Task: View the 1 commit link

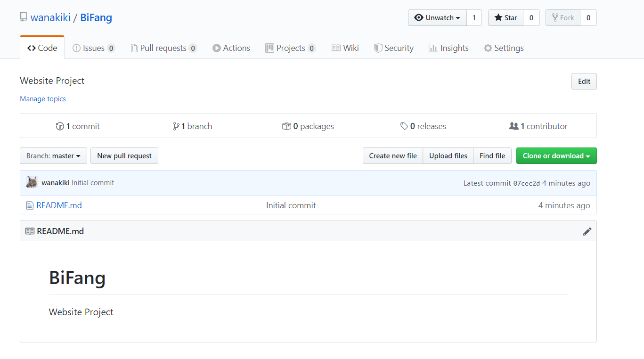Action: (78, 126)
